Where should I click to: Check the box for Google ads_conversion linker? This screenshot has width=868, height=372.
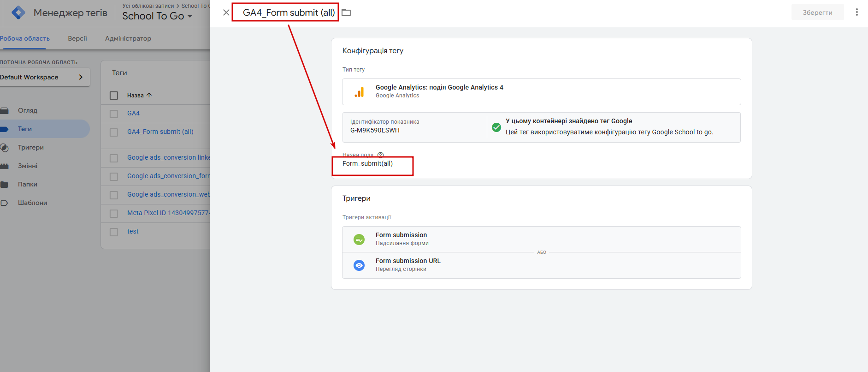tap(114, 158)
